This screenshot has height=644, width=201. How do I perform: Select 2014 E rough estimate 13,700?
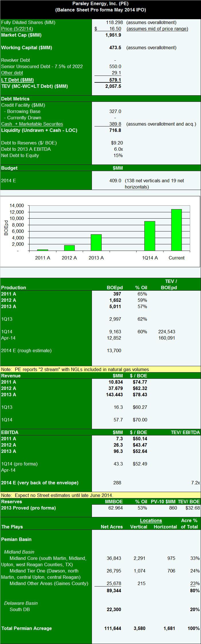(x=114, y=351)
